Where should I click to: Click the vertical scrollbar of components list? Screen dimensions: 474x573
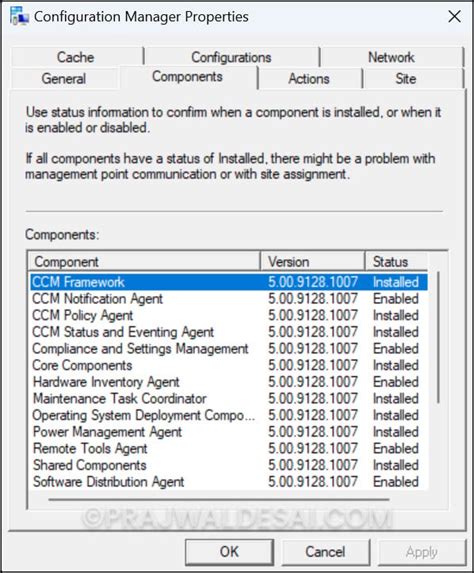coord(438,338)
